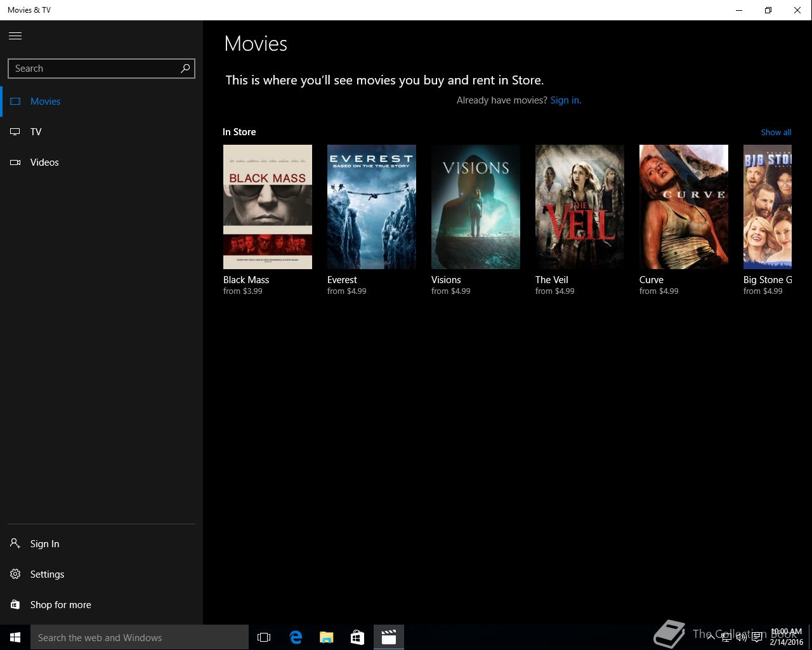Open the Black Mass poster
812x650 pixels.
click(268, 207)
